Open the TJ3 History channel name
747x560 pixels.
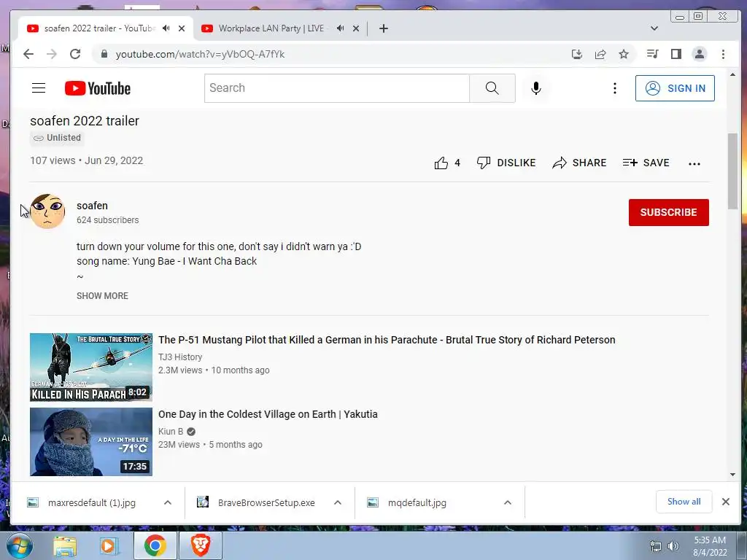pos(180,357)
